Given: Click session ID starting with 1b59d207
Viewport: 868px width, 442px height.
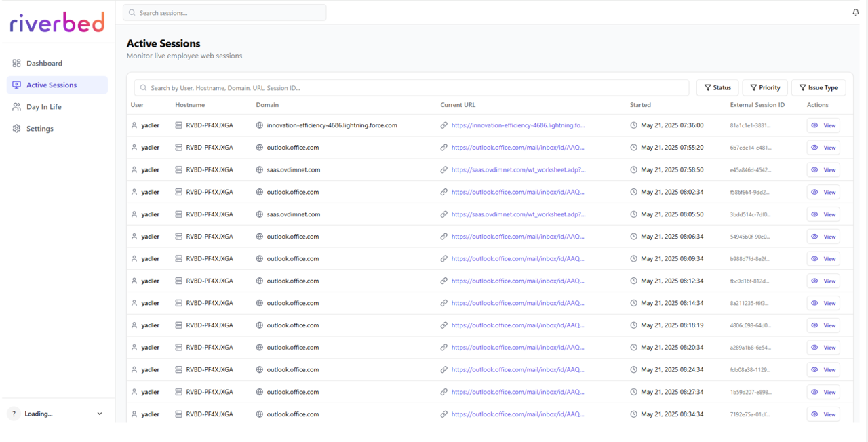Looking at the screenshot, I should (x=750, y=392).
